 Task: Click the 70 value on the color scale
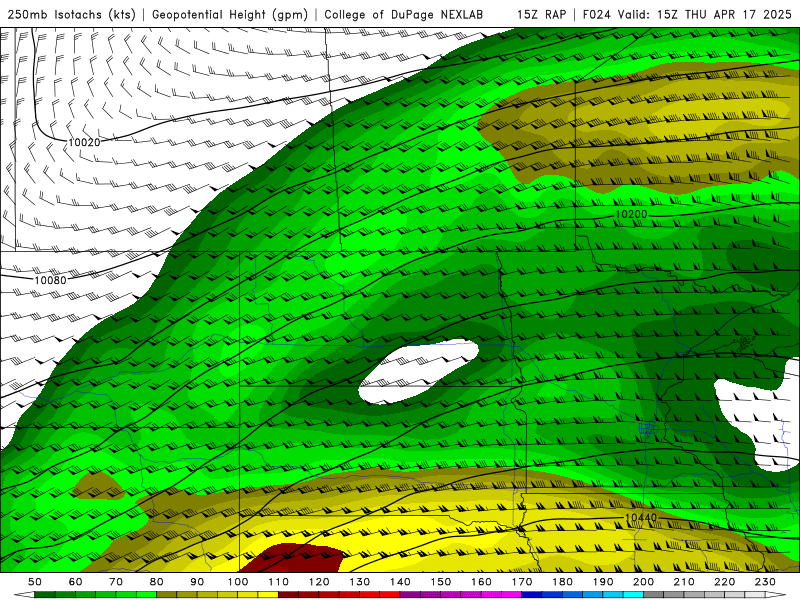pos(116,582)
